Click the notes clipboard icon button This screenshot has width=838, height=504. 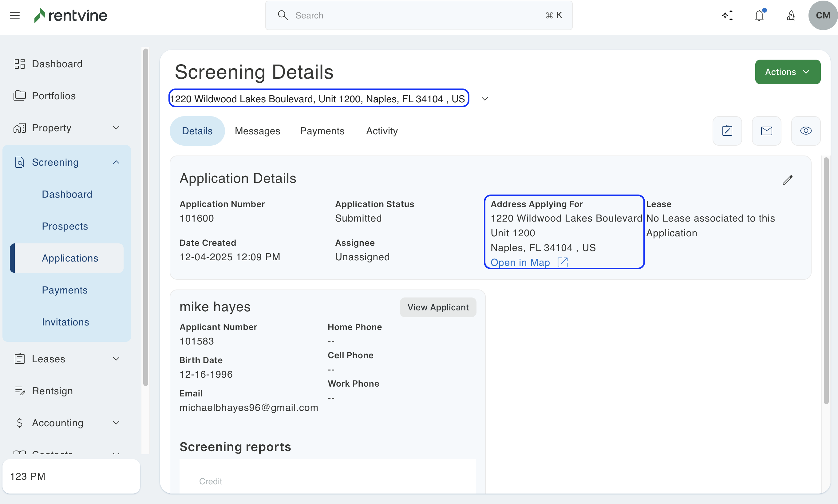click(727, 131)
